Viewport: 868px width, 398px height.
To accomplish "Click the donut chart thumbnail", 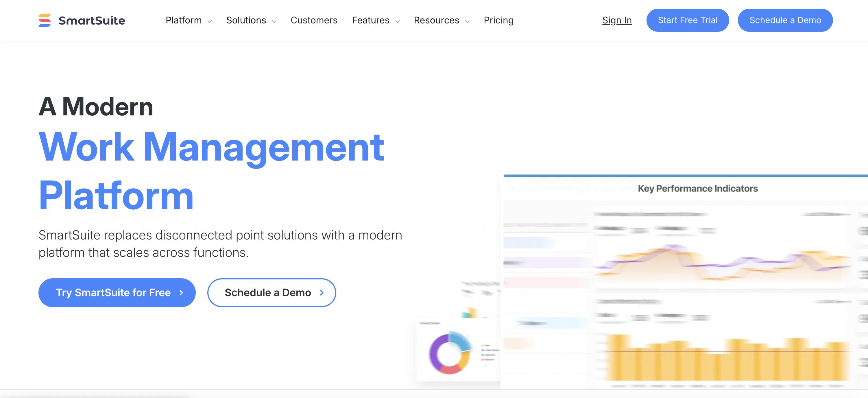I will point(450,353).
